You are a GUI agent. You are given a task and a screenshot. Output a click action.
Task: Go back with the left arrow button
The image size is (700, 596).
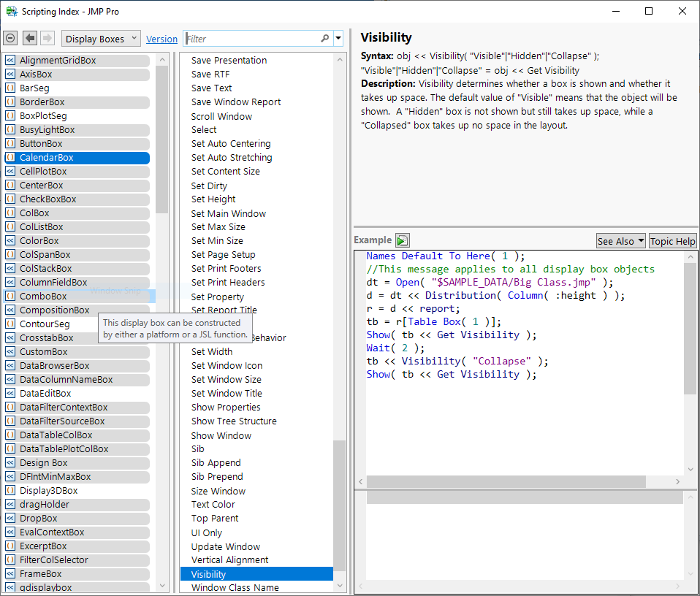point(30,39)
